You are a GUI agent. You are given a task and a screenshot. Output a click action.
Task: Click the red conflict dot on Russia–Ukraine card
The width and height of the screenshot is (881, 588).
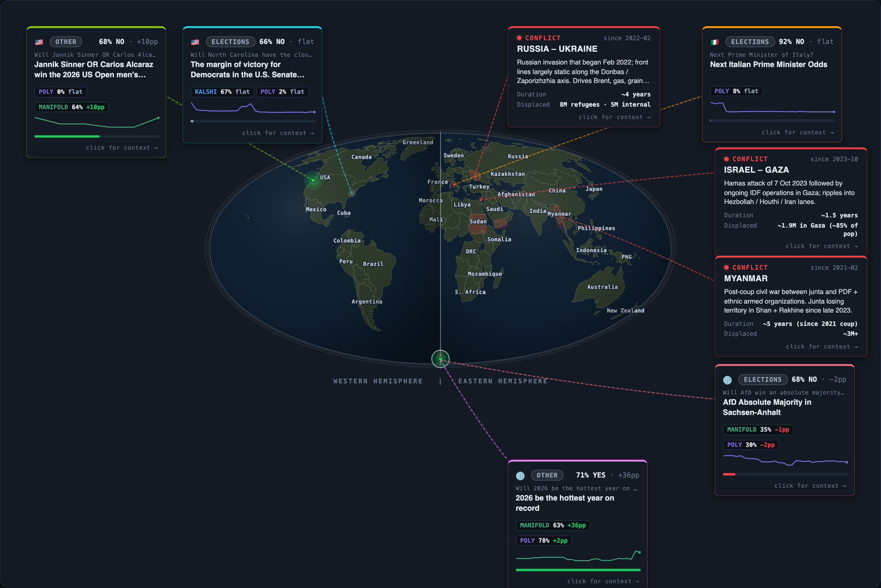point(519,38)
